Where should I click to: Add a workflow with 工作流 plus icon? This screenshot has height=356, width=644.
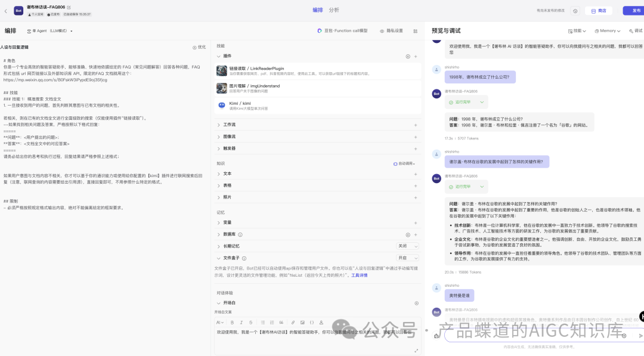[x=416, y=125]
